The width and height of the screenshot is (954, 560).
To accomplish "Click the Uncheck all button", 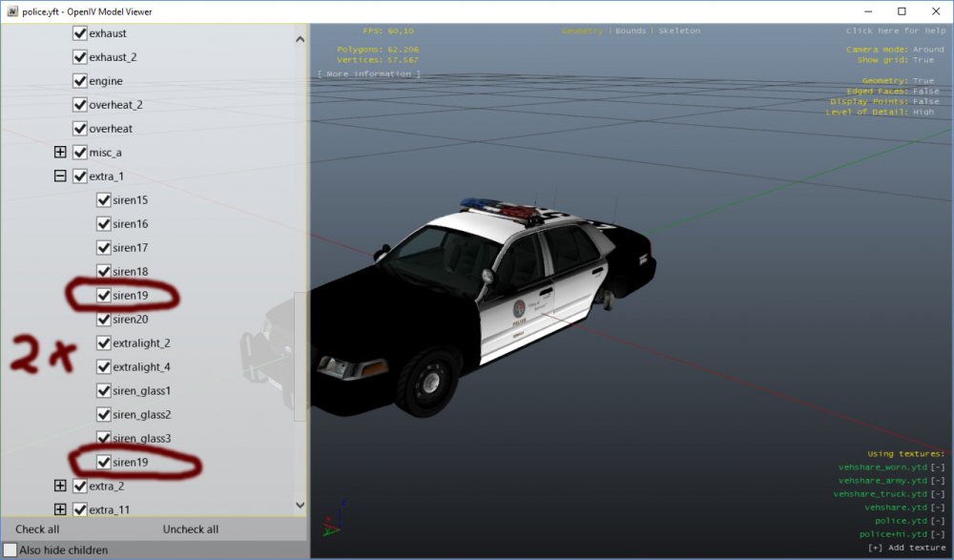I will pos(191,529).
